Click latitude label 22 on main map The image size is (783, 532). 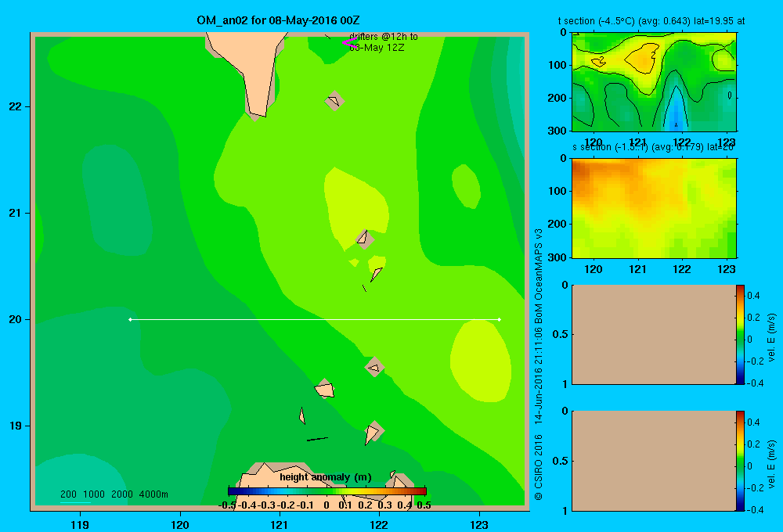[16, 106]
